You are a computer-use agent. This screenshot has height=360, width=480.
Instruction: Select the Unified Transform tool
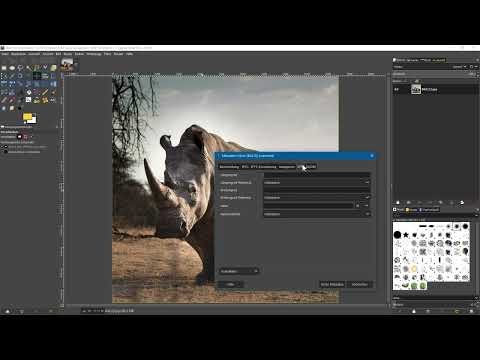click(4, 84)
